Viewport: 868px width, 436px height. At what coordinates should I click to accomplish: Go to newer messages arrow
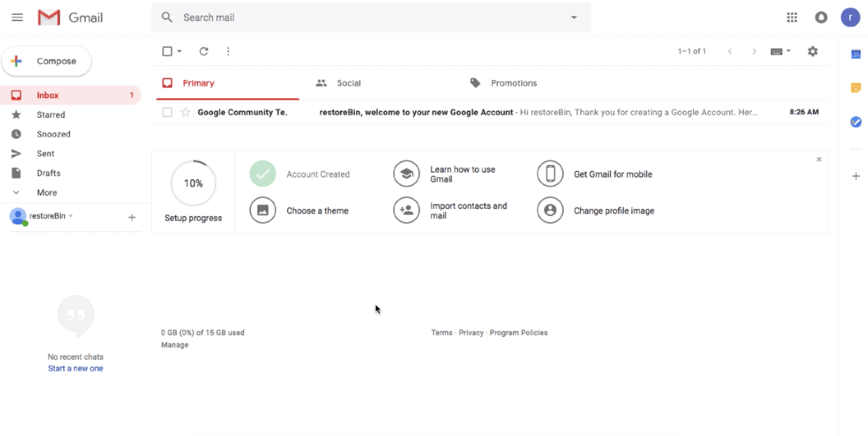(x=729, y=51)
